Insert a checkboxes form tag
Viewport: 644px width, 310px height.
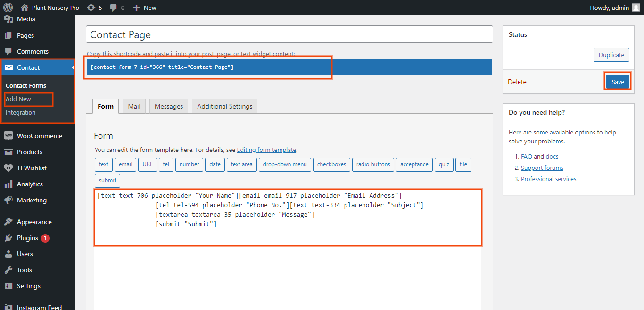point(331,164)
